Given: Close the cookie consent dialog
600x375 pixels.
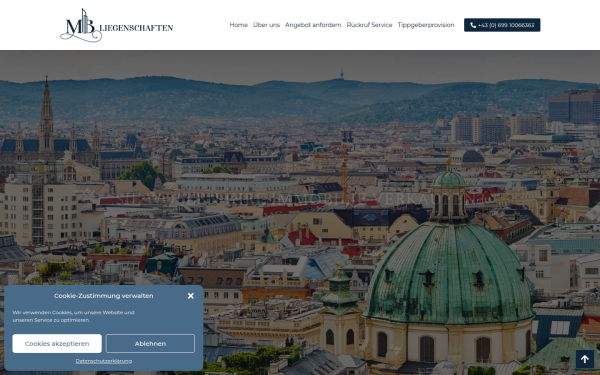Looking at the screenshot, I should point(191,296).
